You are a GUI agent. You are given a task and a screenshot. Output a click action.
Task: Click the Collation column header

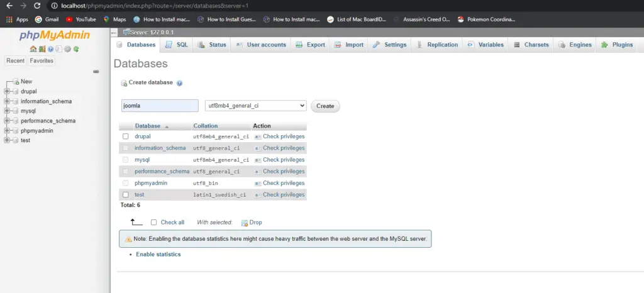point(206,126)
